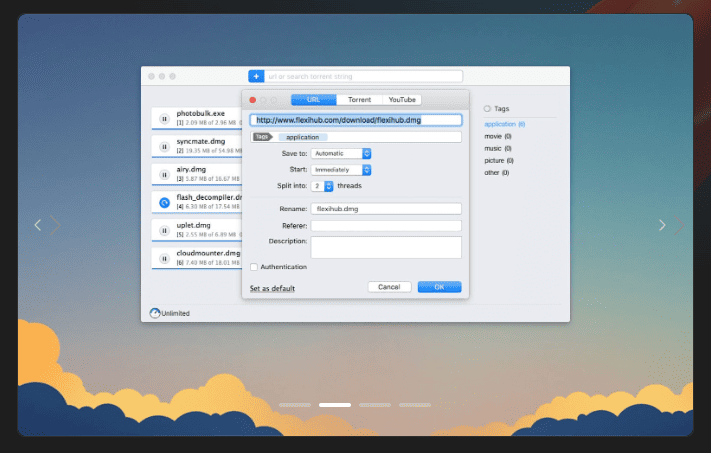711x453 pixels.
Task: Pause the cloudmounter.dmg download
Action: [x=164, y=258]
